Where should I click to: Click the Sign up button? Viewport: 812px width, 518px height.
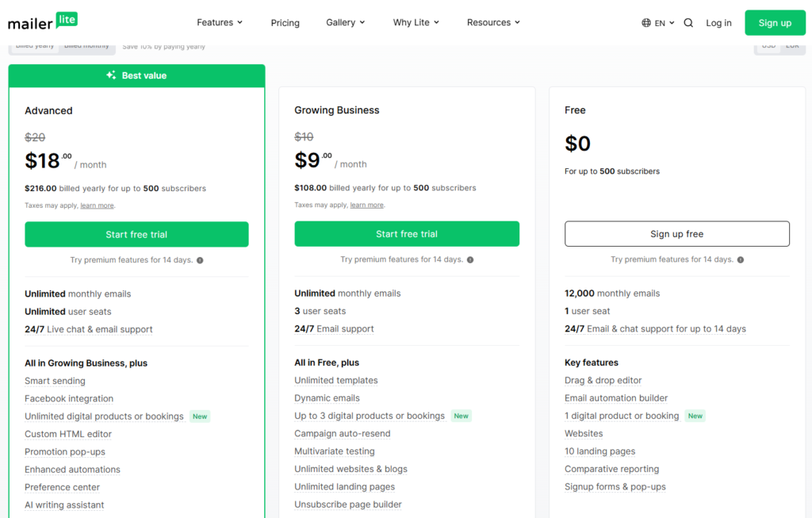(x=775, y=23)
